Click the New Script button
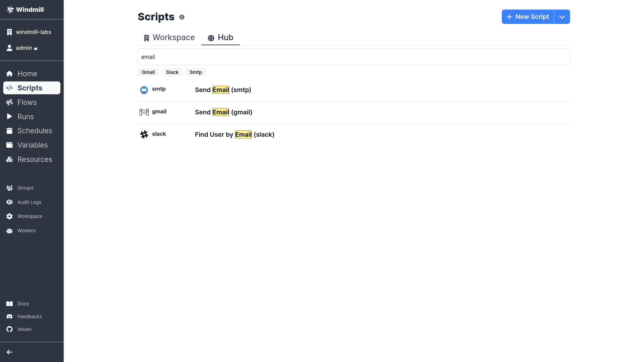644x362 pixels. tap(527, 17)
